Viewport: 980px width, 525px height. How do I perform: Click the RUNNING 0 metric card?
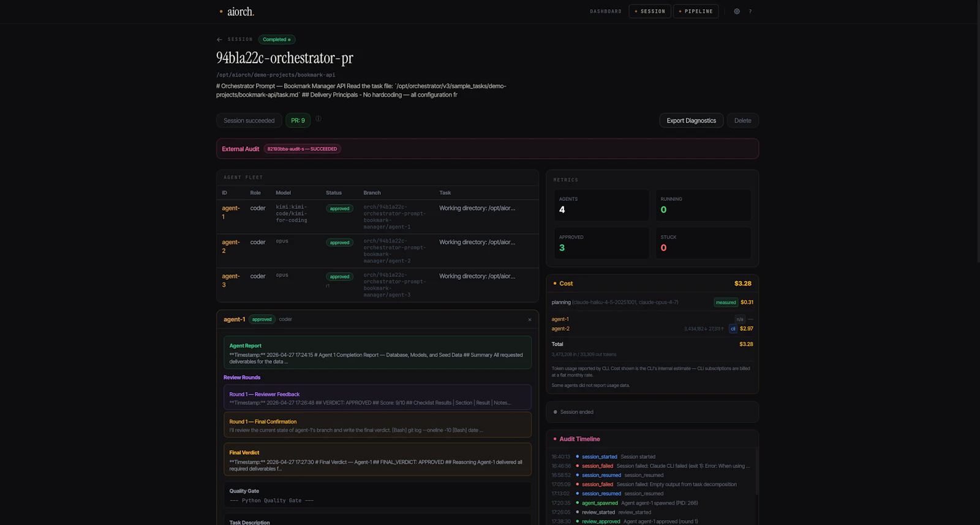click(703, 205)
